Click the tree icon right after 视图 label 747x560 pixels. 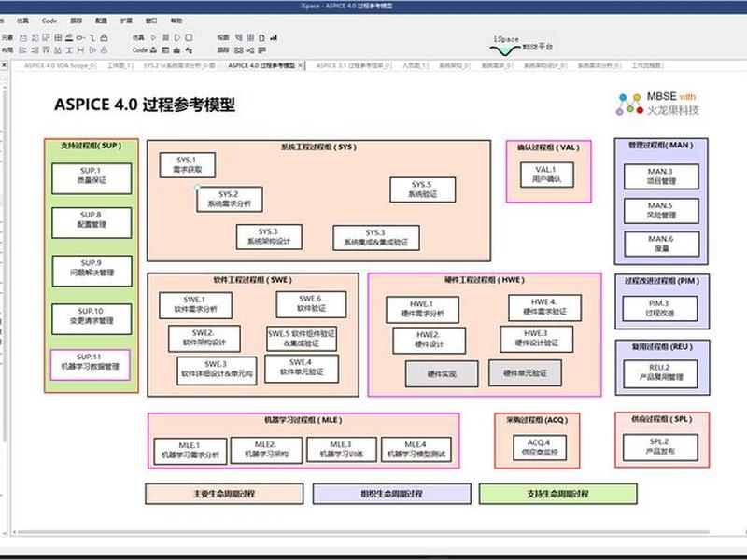(x=239, y=37)
